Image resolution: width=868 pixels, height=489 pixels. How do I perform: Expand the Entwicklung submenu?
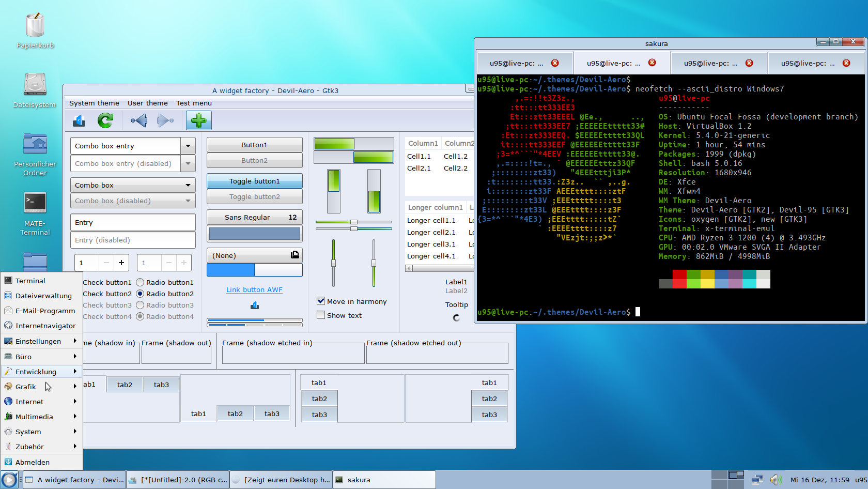click(41, 372)
